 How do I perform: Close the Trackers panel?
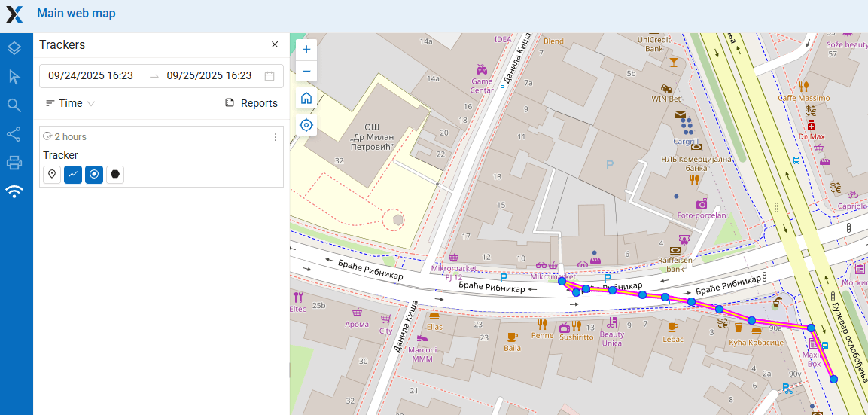click(275, 45)
